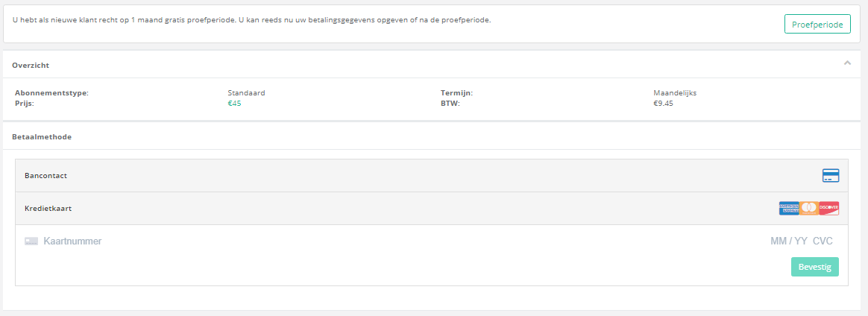
Task: Click the €45 price value
Action: pos(234,104)
